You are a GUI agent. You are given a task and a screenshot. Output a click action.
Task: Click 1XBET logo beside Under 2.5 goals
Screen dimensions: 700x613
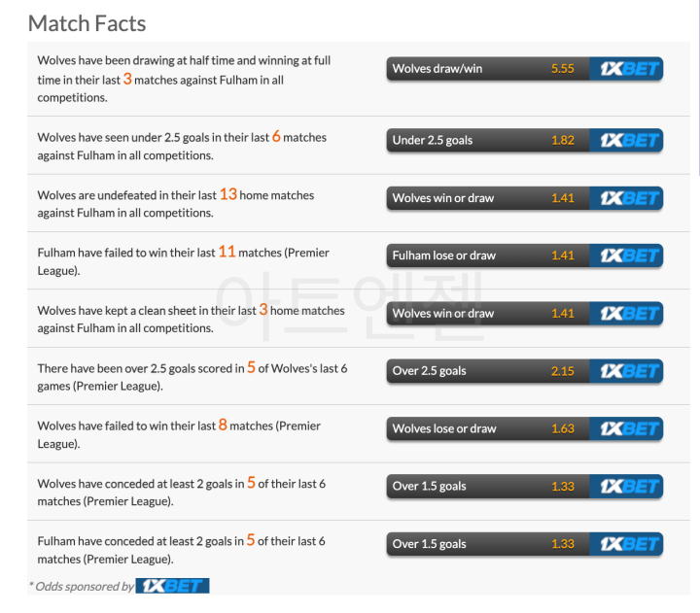629,140
